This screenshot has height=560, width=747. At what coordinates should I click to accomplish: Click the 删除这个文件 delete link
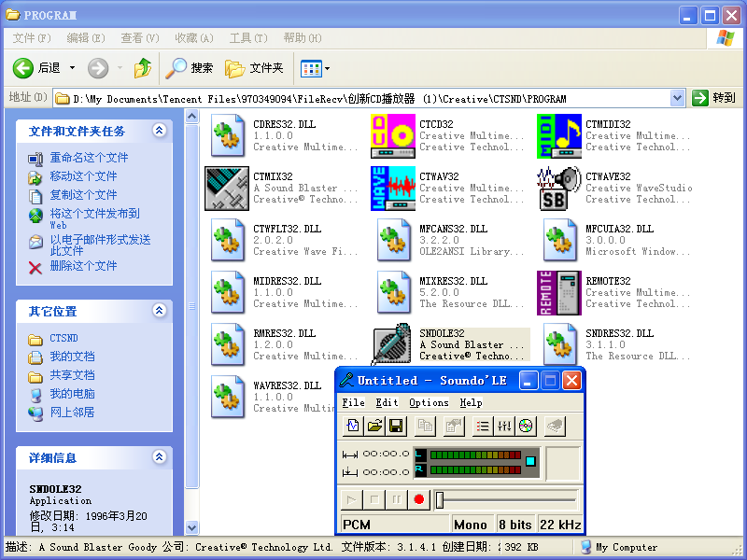click(83, 266)
